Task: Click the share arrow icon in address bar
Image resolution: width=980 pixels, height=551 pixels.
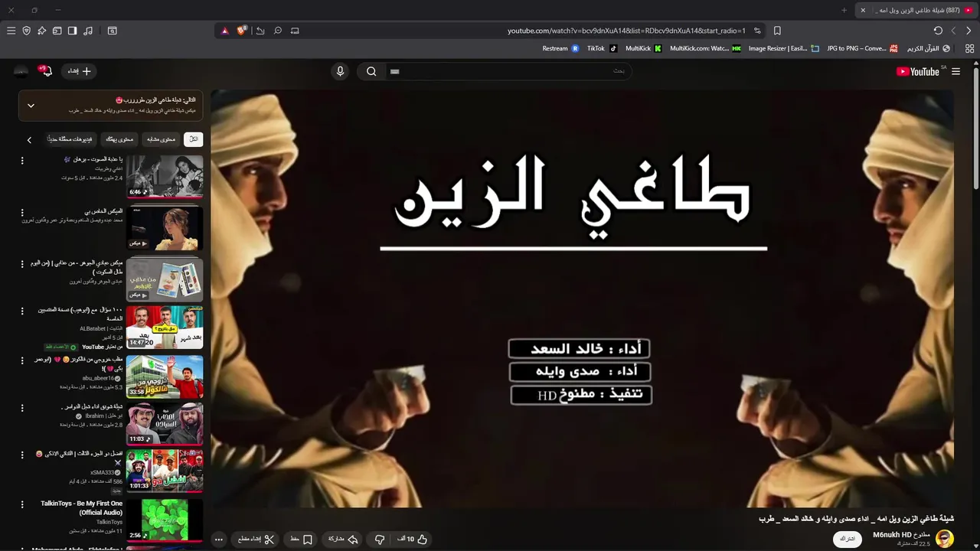Action: (260, 31)
